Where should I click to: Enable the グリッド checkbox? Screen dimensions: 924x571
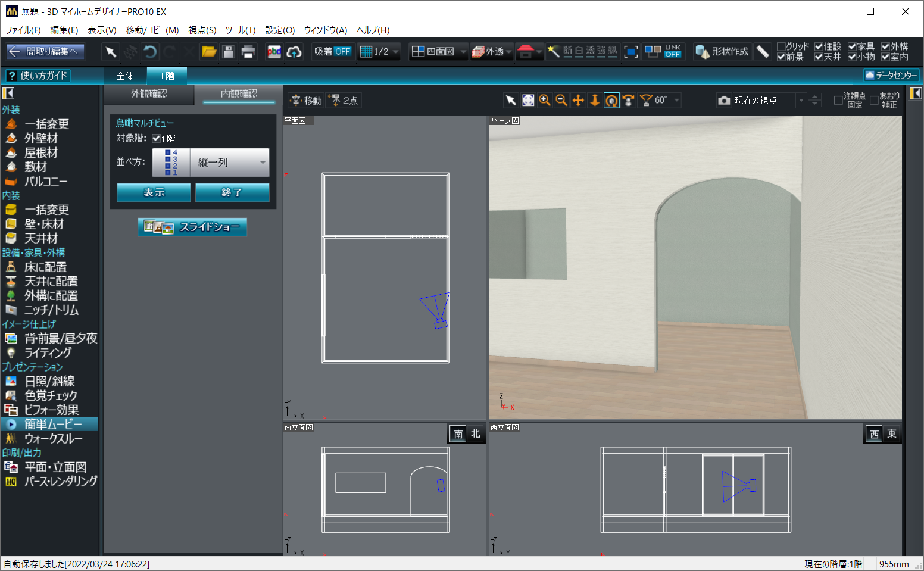click(x=781, y=46)
